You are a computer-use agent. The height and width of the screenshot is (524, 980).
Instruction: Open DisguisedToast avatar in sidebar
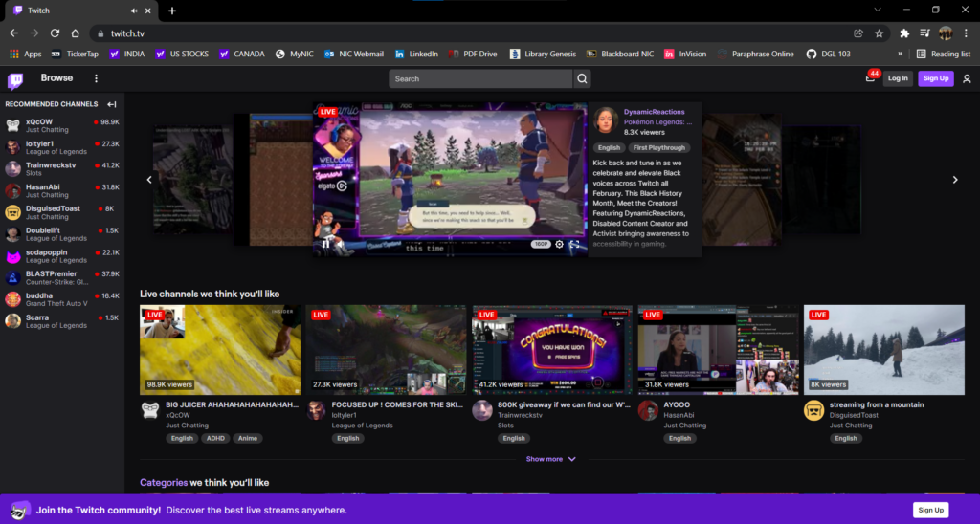tap(13, 212)
